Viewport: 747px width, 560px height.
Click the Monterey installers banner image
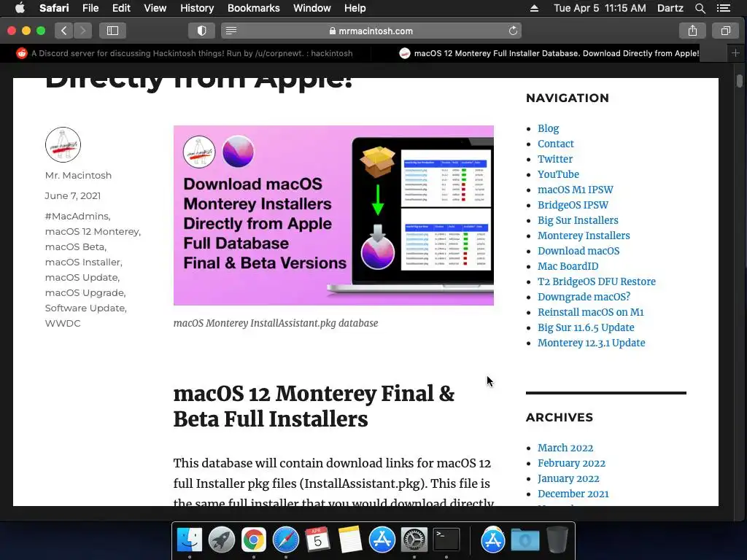pyautogui.click(x=333, y=215)
